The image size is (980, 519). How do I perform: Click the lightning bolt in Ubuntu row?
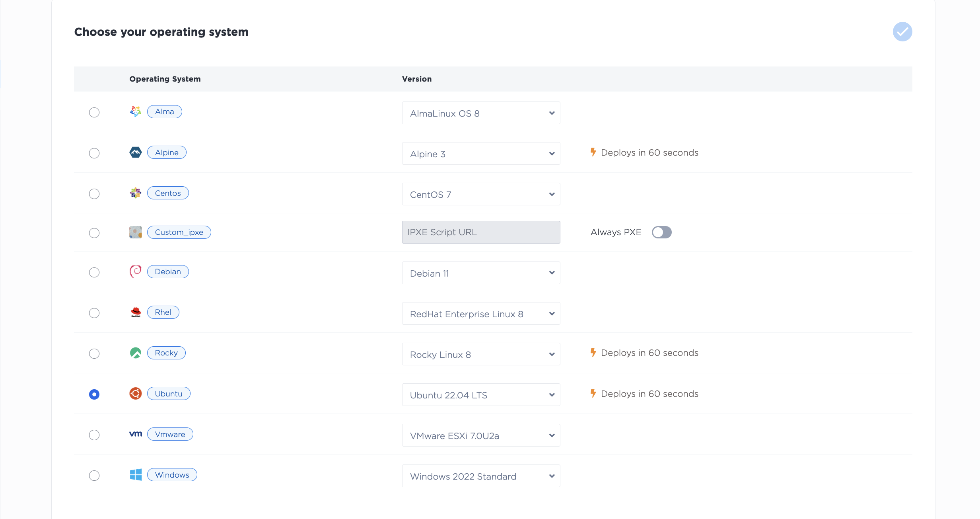[593, 393]
